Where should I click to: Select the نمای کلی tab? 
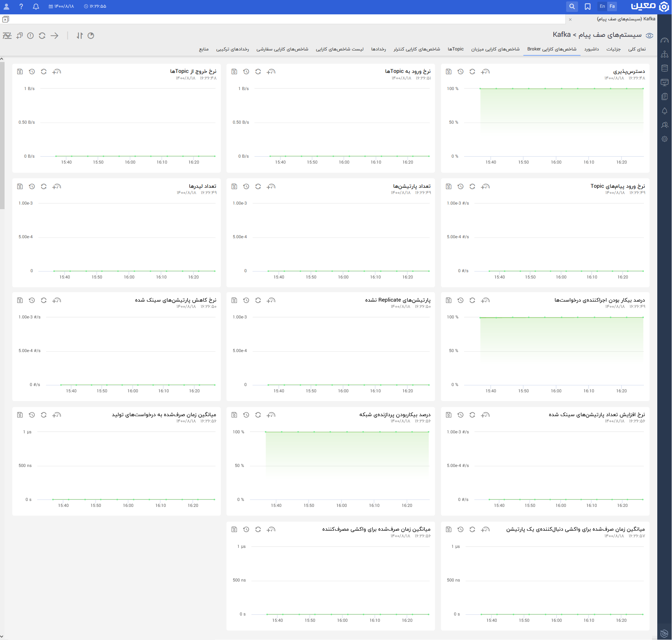coord(637,49)
